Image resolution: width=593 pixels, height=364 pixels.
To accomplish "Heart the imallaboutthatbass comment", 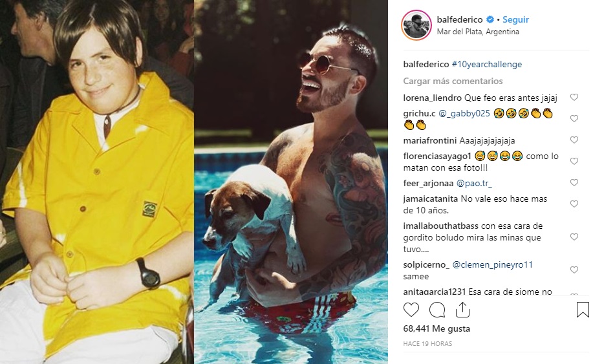I will (x=574, y=237).
